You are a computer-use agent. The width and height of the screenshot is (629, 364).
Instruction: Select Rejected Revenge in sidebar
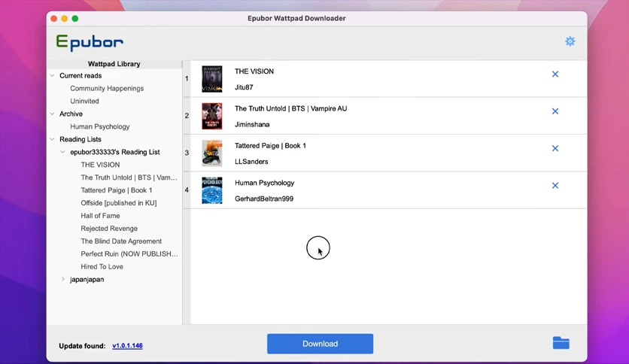(109, 229)
